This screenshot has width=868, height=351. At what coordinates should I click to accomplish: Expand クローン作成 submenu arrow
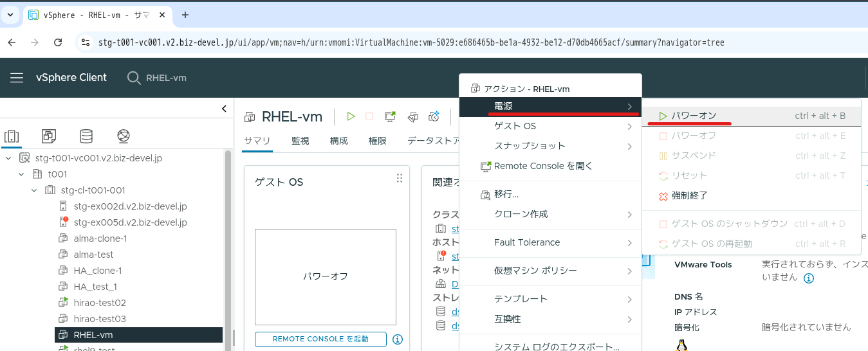[x=630, y=214]
